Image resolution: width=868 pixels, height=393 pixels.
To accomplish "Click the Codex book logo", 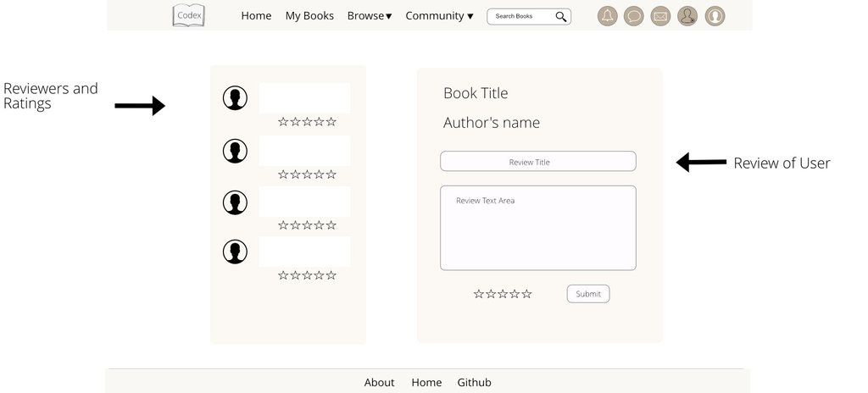I will 189,15.
